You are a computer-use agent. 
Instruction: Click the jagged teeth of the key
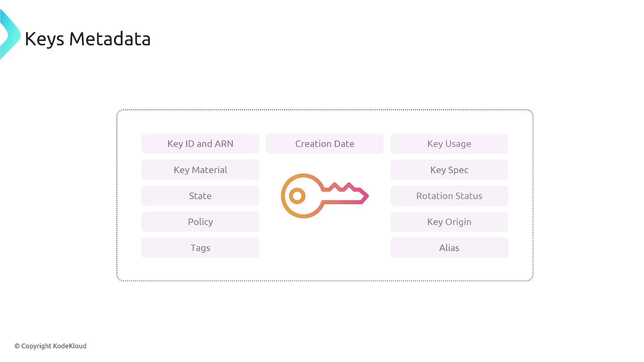tap(342, 187)
